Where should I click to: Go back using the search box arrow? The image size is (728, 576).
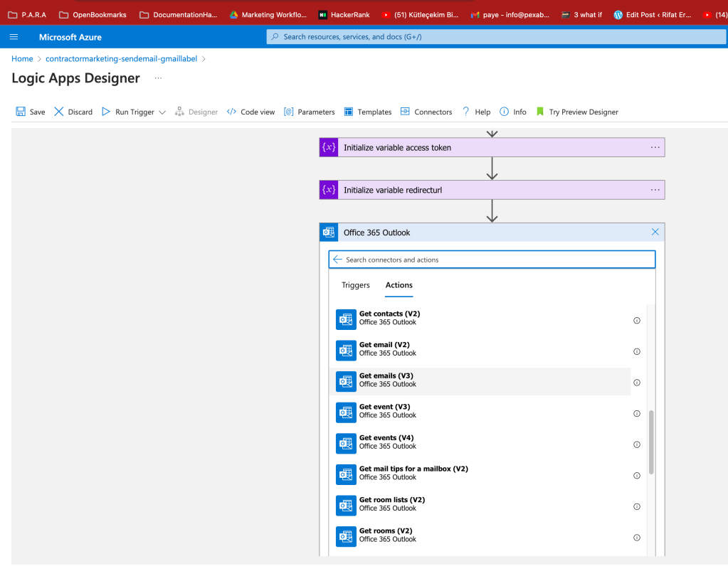coord(337,260)
